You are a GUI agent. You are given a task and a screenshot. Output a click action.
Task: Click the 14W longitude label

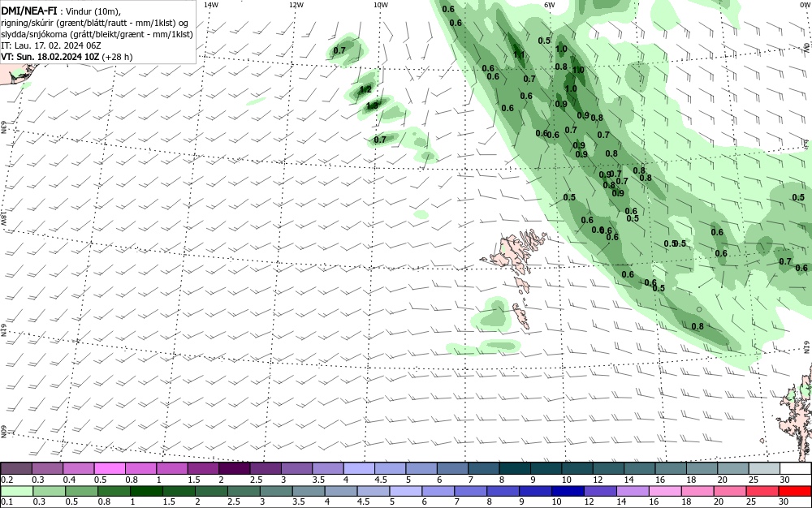point(211,5)
